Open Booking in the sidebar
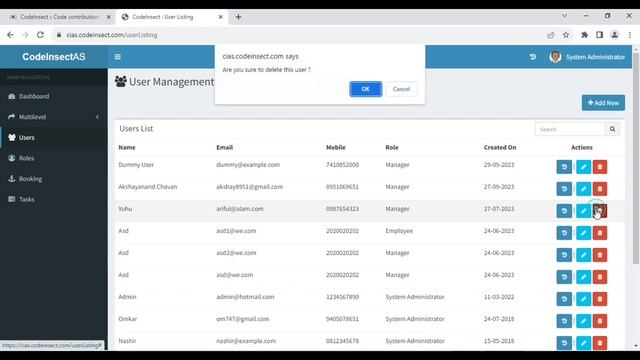This screenshot has width=640, height=360. 54,179
